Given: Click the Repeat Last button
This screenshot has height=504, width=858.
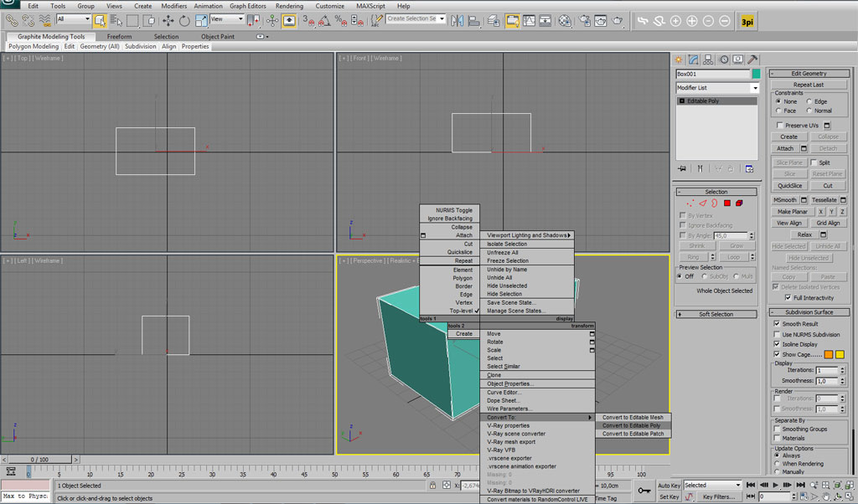Looking at the screenshot, I should click(x=809, y=85).
